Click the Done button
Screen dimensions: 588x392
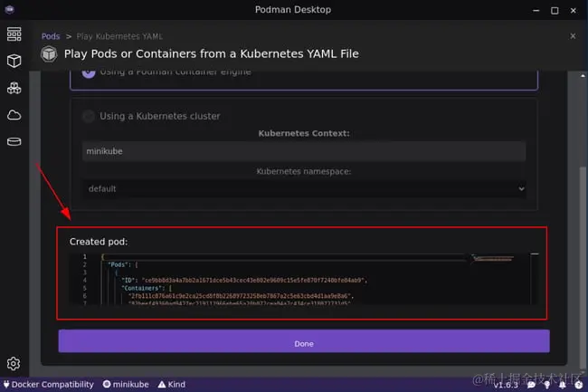coord(304,341)
